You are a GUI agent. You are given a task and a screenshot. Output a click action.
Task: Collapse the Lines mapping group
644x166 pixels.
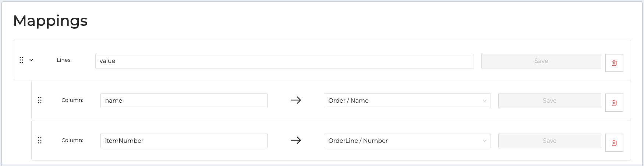tap(31, 60)
